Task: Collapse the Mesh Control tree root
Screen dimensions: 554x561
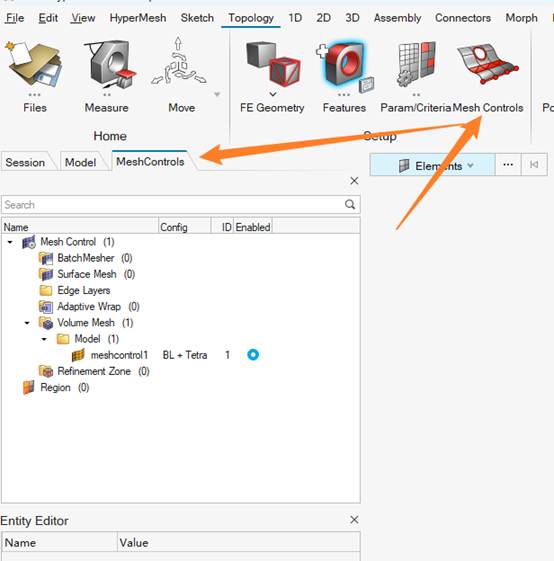Action: coord(10,242)
